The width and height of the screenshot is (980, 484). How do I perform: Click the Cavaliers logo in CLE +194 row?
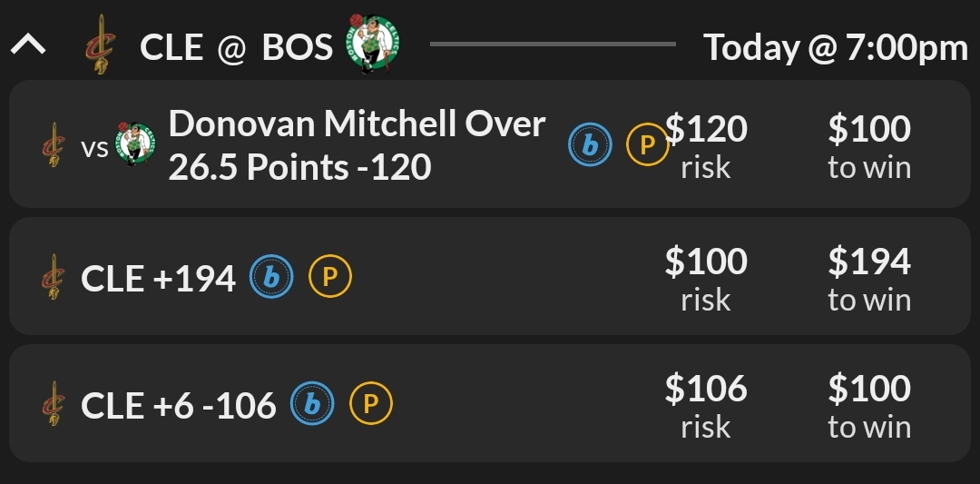tap(54, 279)
